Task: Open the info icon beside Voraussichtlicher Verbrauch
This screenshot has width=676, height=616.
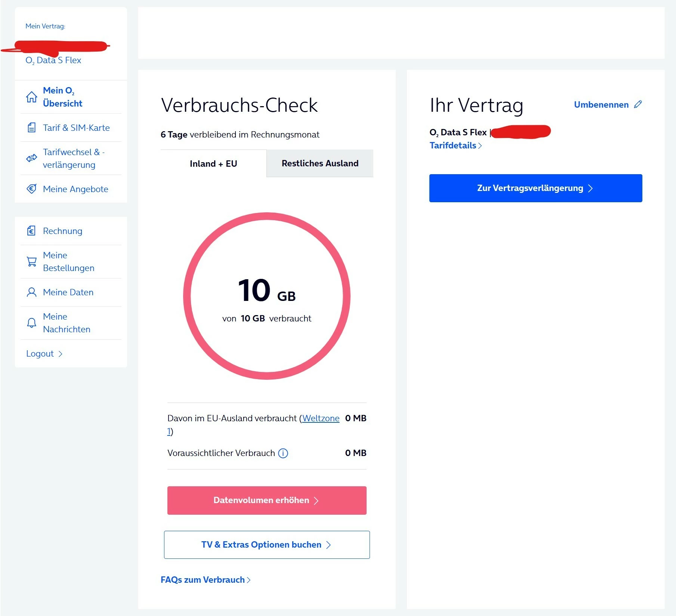Action: point(283,453)
